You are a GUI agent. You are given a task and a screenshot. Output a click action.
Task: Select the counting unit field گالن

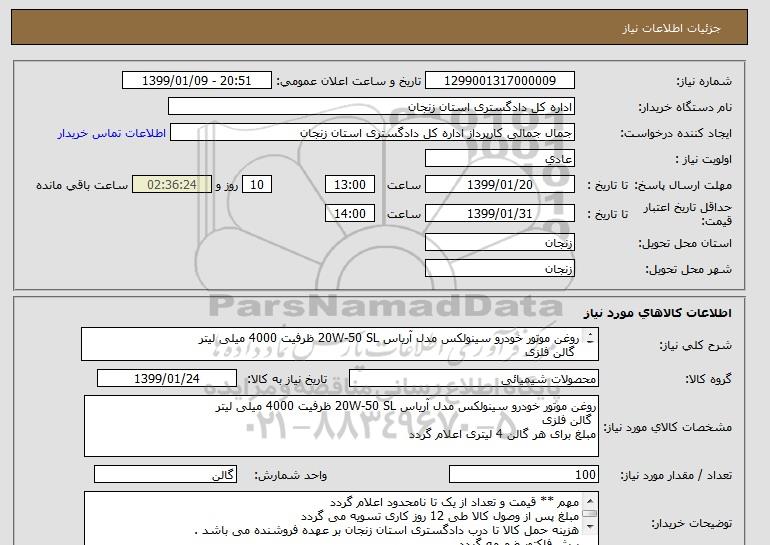pos(165,474)
